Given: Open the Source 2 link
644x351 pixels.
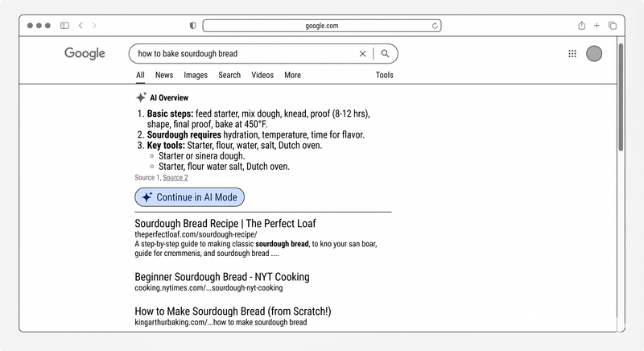Looking at the screenshot, I should pos(175,177).
